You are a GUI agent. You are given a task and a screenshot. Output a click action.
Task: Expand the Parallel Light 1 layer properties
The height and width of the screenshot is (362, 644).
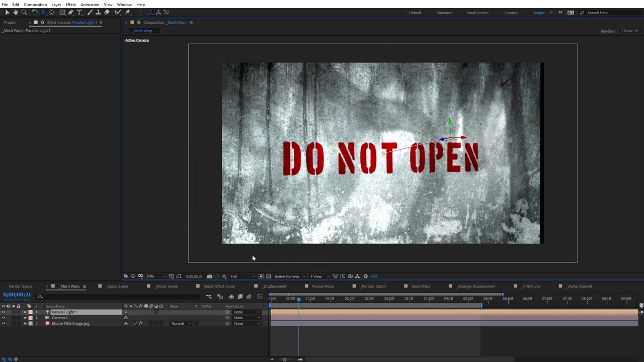25,312
